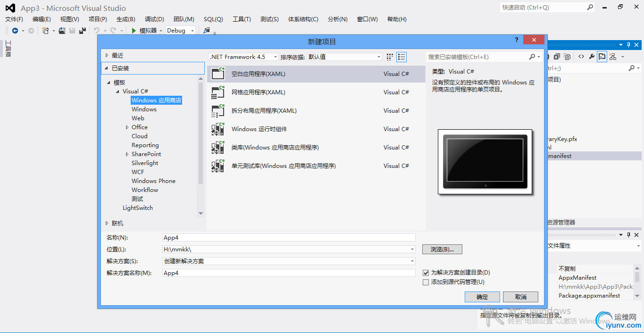Select the Blank App (XAML) template icon

click(x=218, y=74)
